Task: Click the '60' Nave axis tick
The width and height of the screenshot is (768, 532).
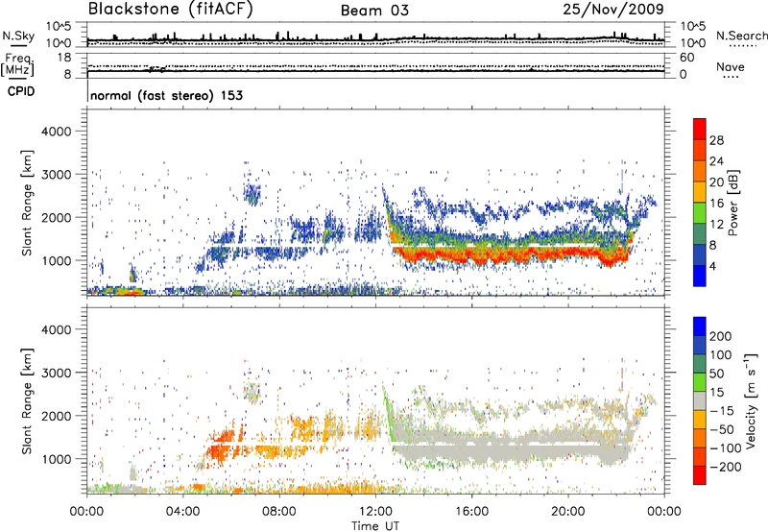Action: point(686,58)
